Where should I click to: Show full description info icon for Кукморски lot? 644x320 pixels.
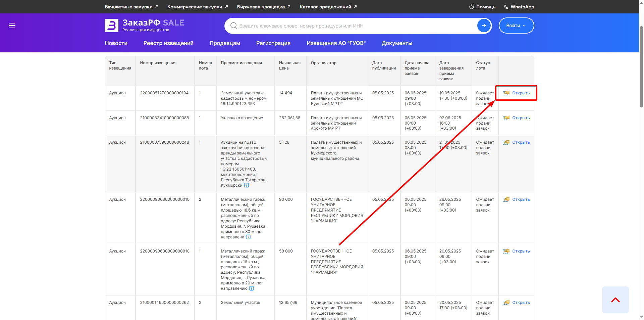coord(247,185)
